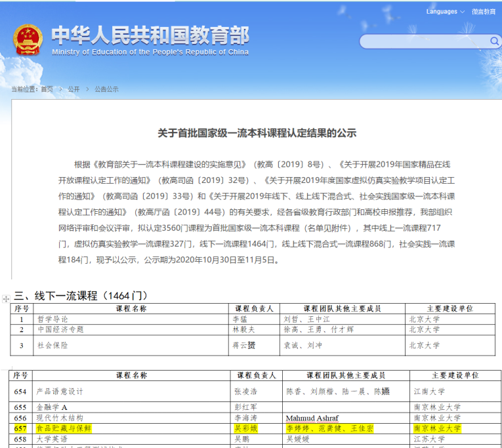Select the row number 654

tap(20, 392)
